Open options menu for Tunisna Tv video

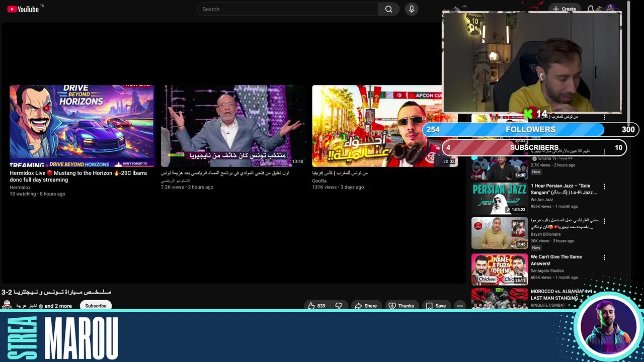(604, 152)
